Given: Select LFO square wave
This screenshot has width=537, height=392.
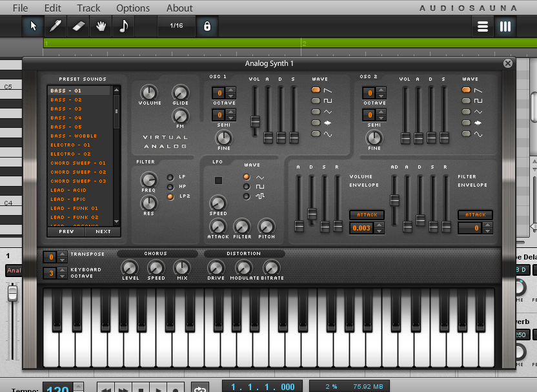Looking at the screenshot, I should [247, 187].
